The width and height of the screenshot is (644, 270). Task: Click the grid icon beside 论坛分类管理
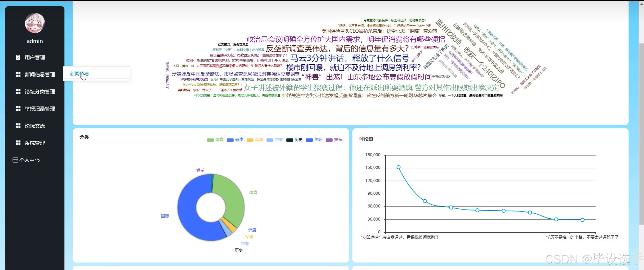[x=18, y=92]
